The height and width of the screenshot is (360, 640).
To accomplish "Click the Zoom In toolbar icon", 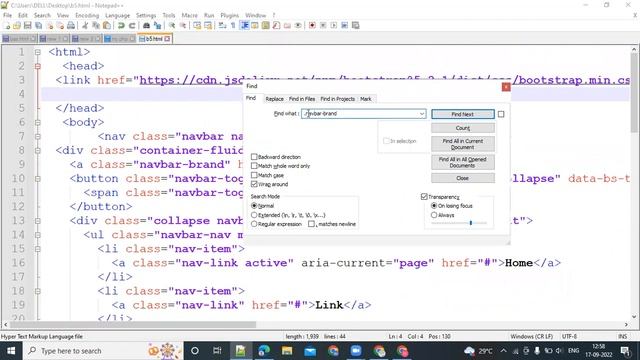I will point(172,25).
